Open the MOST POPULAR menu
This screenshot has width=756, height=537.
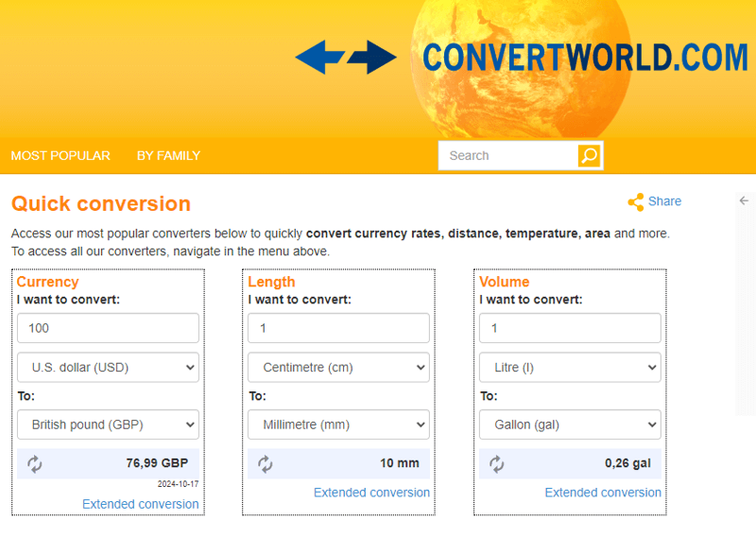click(x=60, y=156)
